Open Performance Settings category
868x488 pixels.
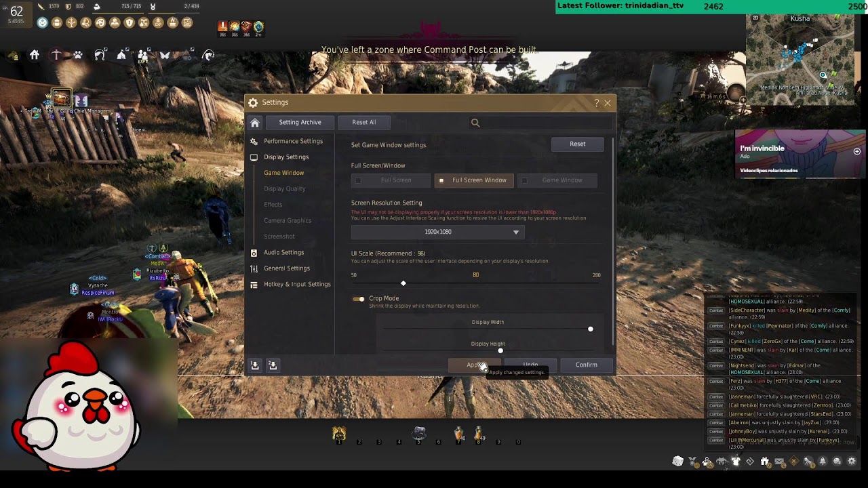pos(293,141)
